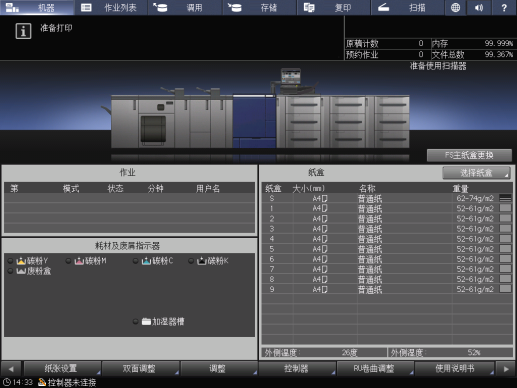Select tray S row in paper table
Viewport: 517px width, 388px height.
tap(387, 199)
